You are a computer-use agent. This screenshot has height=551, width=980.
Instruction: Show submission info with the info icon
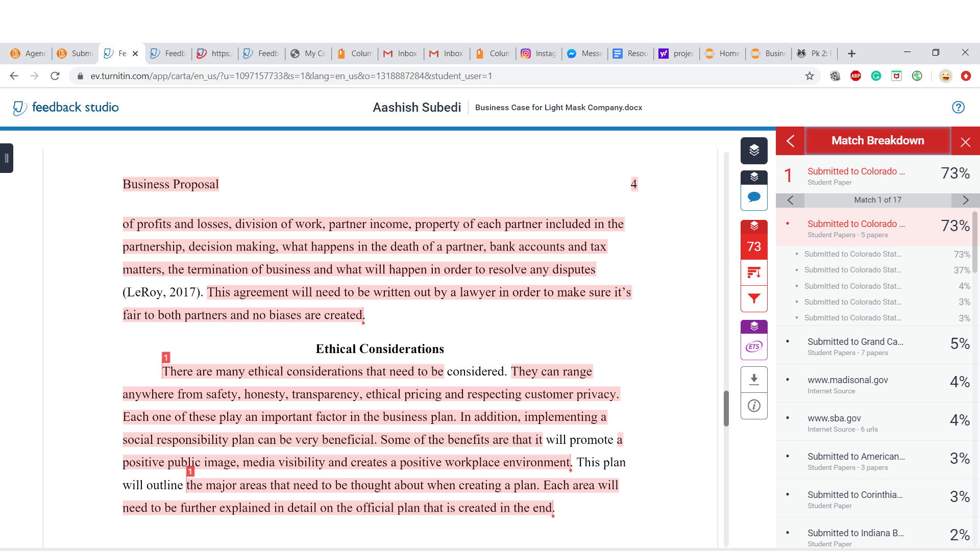point(754,406)
